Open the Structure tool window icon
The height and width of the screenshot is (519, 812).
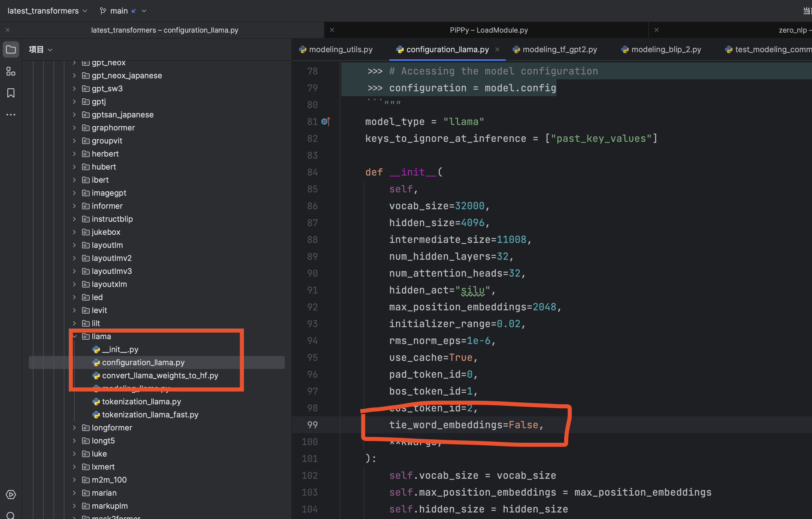pos(11,71)
